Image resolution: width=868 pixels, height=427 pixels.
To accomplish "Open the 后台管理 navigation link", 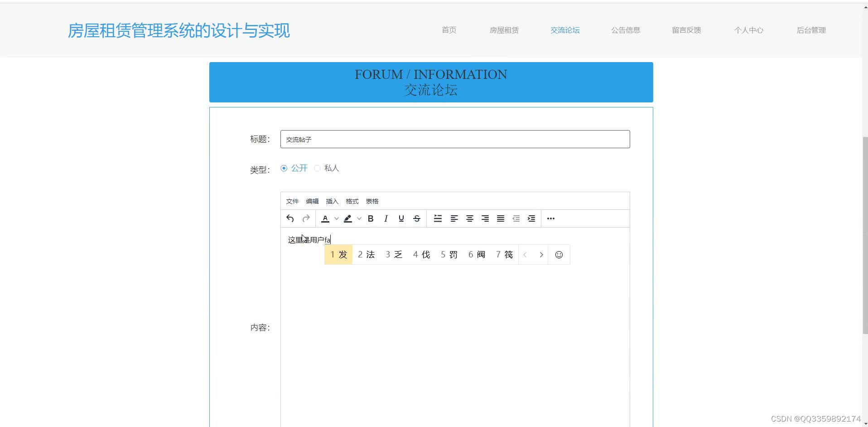I will tap(811, 30).
